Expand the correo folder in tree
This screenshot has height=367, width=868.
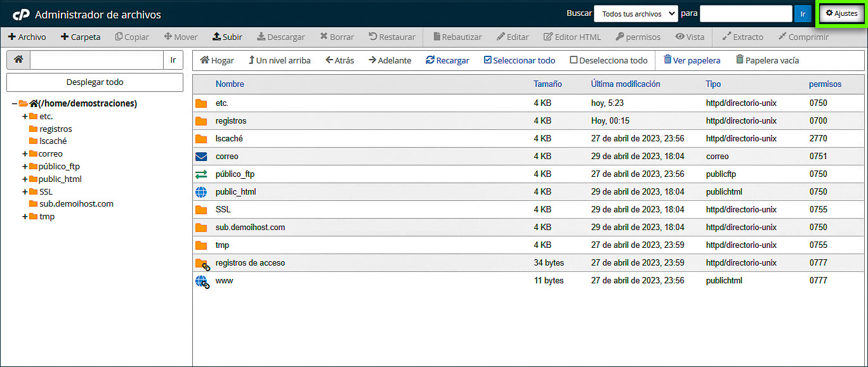coord(25,153)
